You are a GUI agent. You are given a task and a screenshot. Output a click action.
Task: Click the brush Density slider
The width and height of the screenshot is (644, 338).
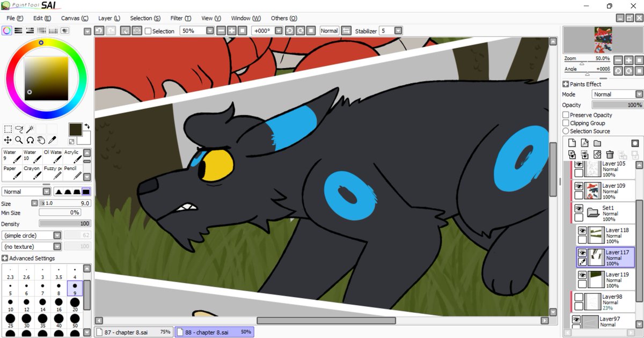(x=64, y=224)
